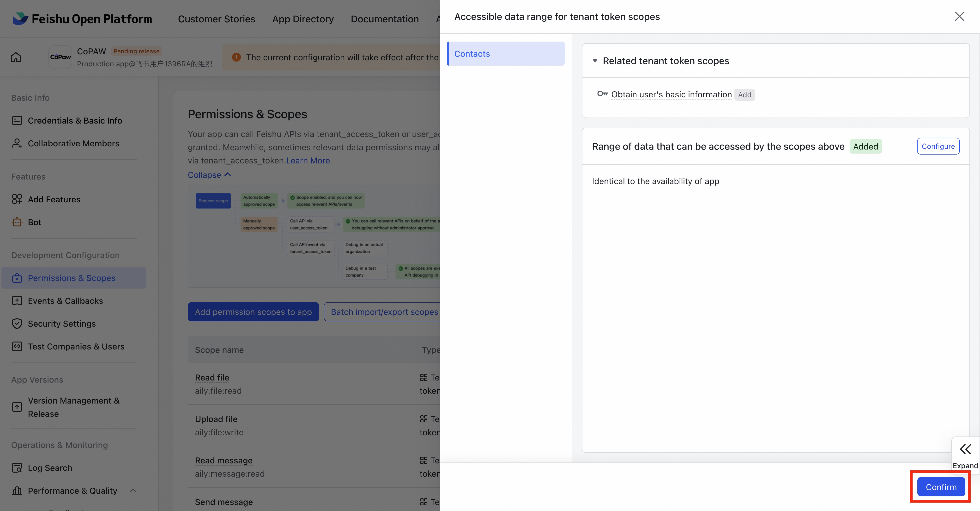Viewport: 980px width, 511px height.
Task: Click Collapse link above flow diagram
Action: [209, 175]
